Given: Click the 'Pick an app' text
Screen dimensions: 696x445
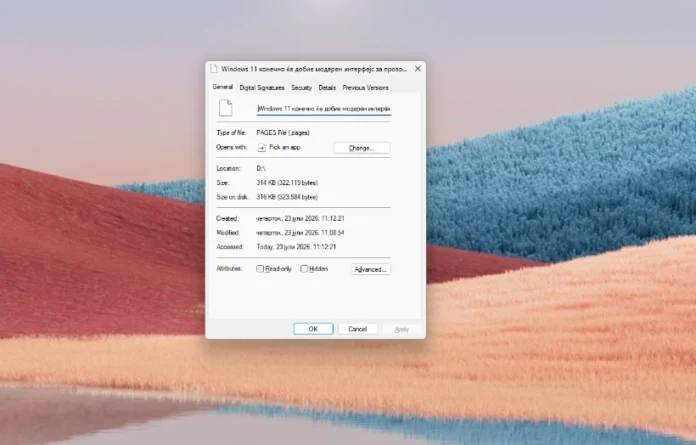Looking at the screenshot, I should (x=285, y=147).
